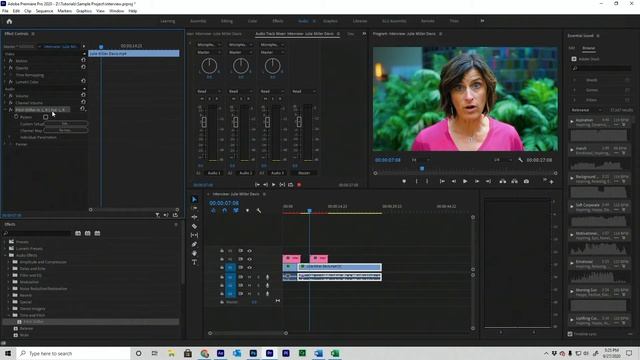Expand the Volume effect
Viewport: 640px width, 360px height.
tap(5, 96)
